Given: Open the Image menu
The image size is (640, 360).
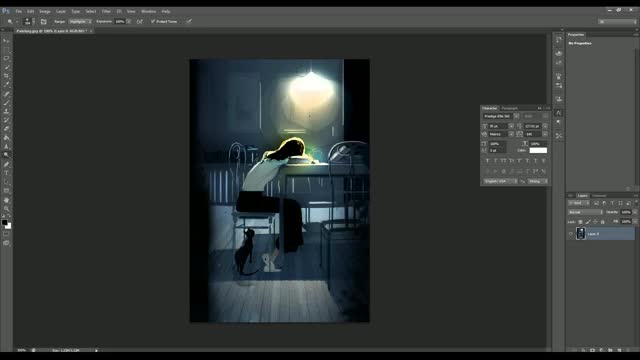Looking at the screenshot, I should click(x=45, y=11).
